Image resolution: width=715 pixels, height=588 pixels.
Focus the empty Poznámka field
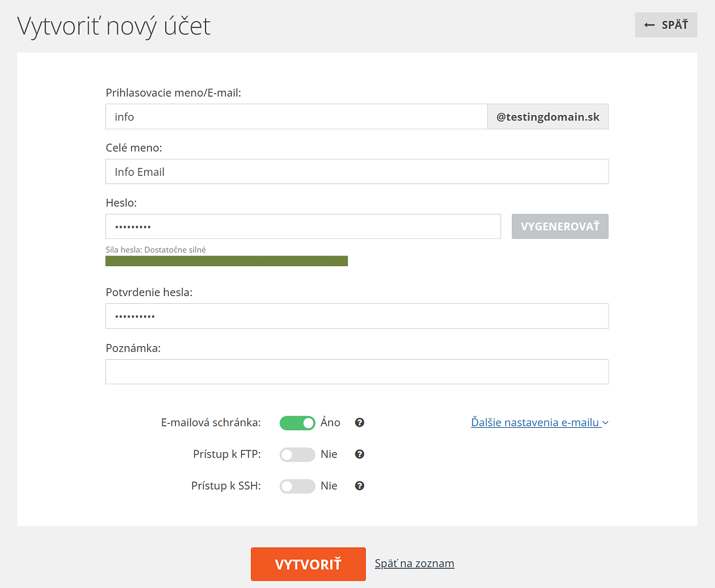(x=357, y=372)
